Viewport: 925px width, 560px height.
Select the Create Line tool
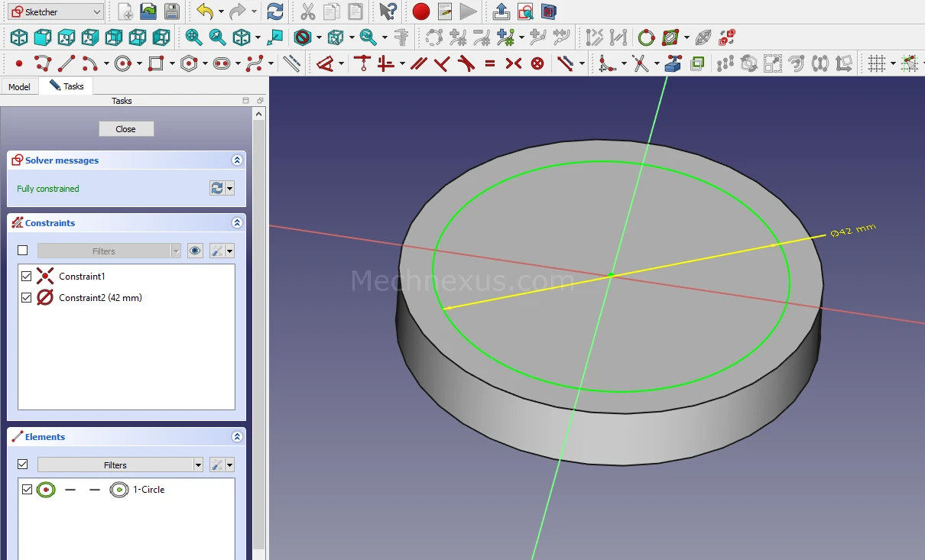[67, 63]
